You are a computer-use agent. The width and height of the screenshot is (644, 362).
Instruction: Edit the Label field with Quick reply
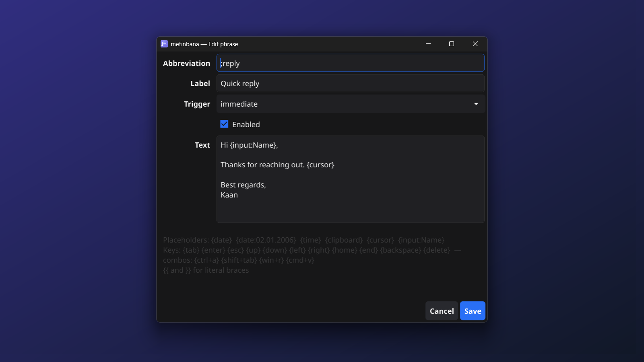click(x=350, y=83)
